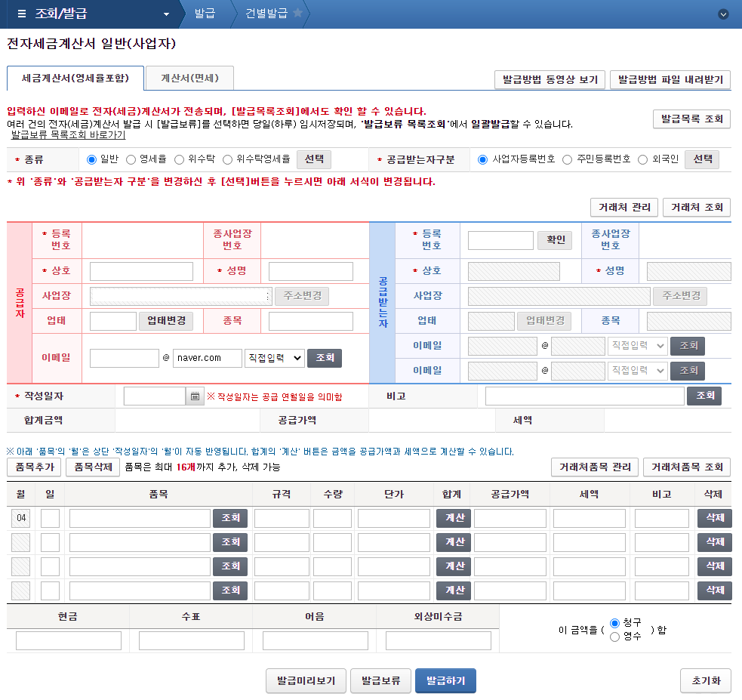742x700 pixels.
Task: Switch to 세금계산서(영세율포함) tab
Action: point(75,78)
